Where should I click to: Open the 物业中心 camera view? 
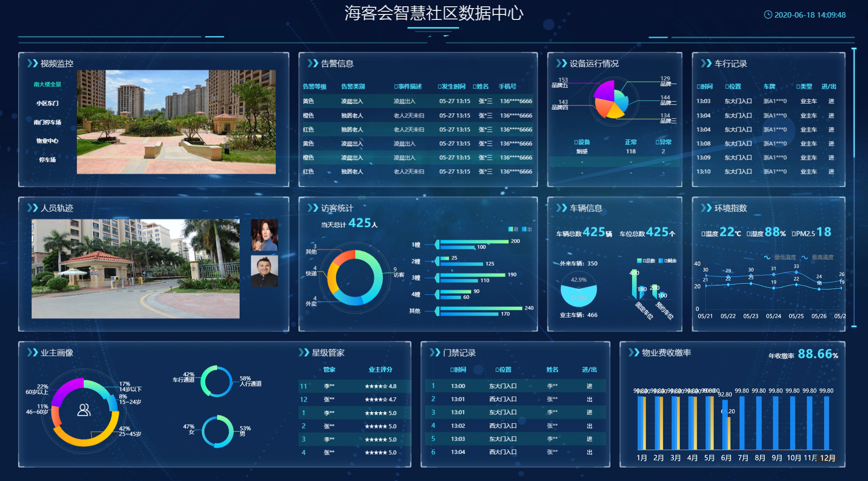tap(47, 140)
